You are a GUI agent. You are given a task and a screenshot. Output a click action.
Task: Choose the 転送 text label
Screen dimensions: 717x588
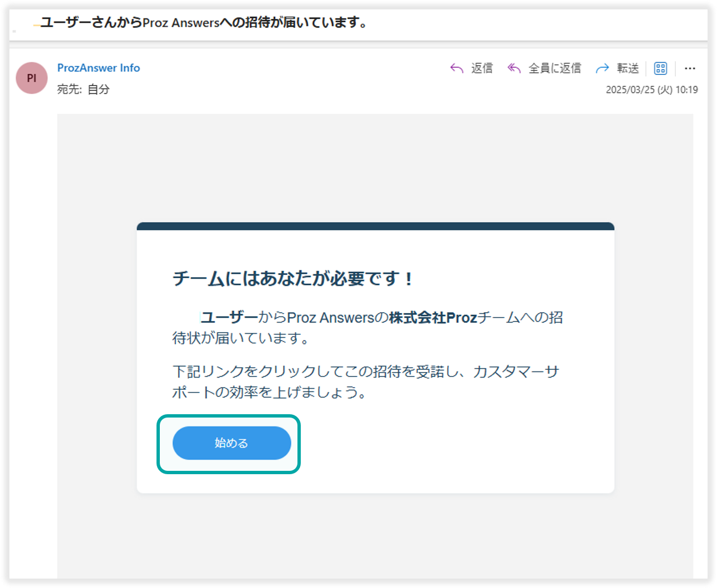(628, 68)
